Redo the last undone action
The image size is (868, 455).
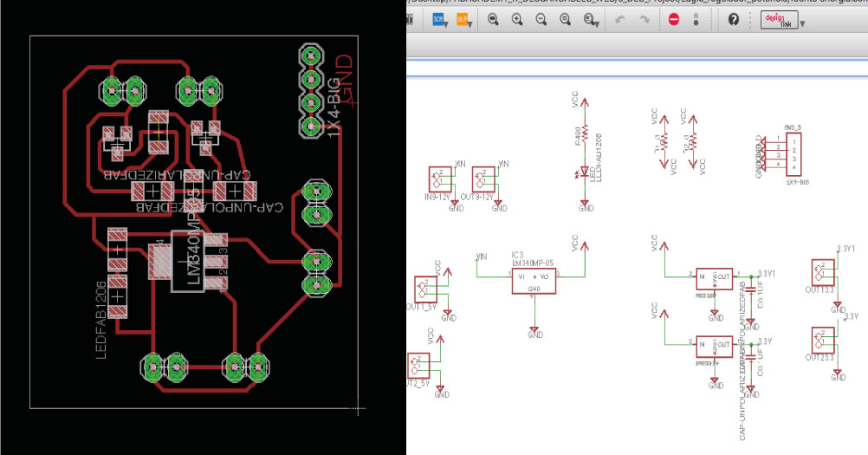pos(644,20)
